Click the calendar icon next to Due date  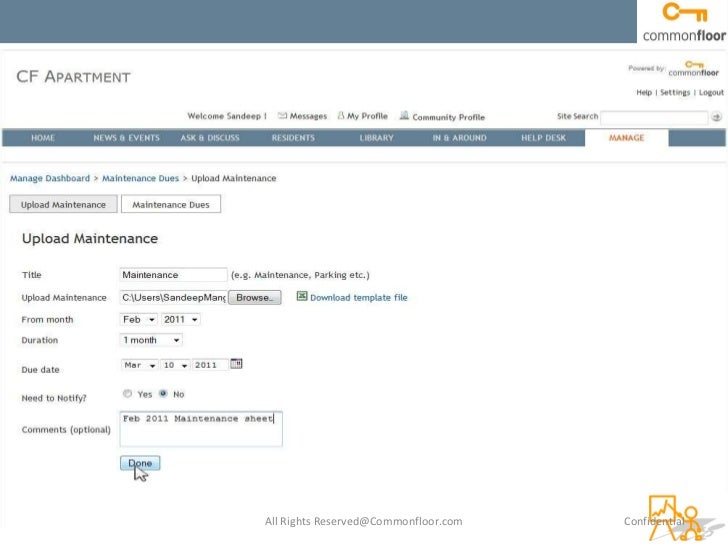pyautogui.click(x=236, y=364)
